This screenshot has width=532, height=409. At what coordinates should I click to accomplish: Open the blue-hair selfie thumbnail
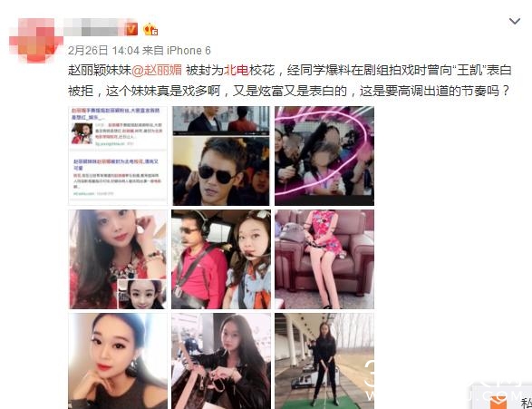click(118, 361)
